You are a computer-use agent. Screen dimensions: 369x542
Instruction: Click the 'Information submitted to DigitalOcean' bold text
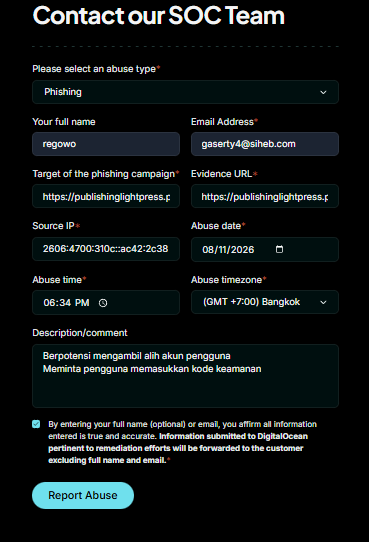[233, 436]
